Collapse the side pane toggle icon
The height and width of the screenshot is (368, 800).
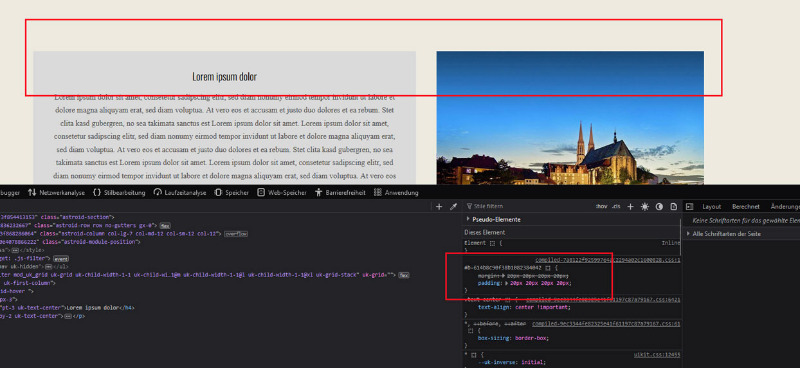689,207
